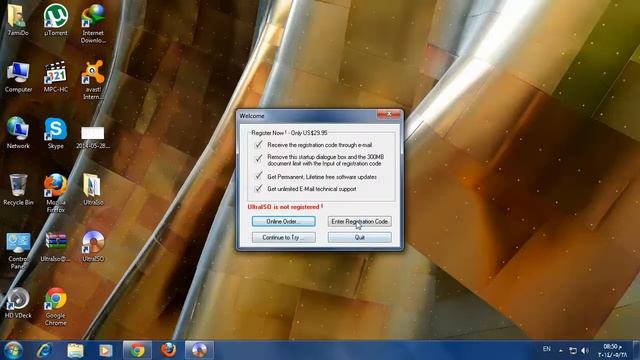Open the TamiDo folder on desktop

pyautogui.click(x=18, y=20)
